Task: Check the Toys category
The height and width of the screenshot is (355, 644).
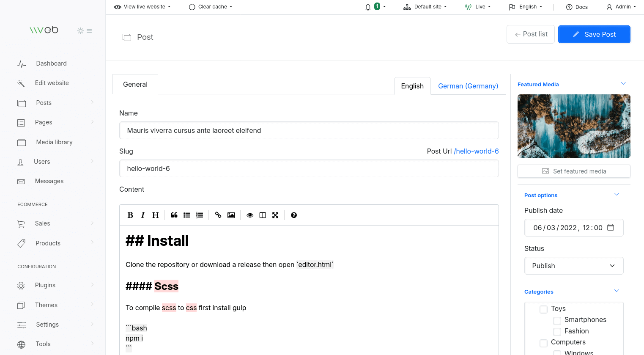Action: point(544,309)
